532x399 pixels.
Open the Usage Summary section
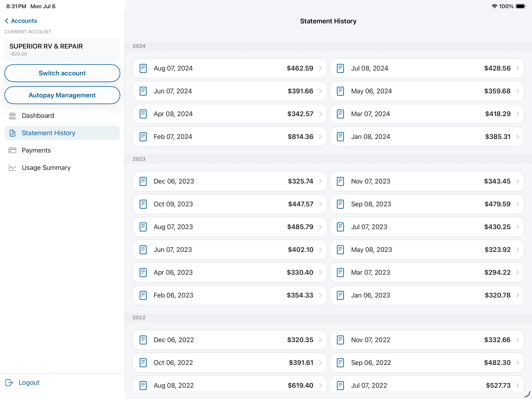point(62,168)
